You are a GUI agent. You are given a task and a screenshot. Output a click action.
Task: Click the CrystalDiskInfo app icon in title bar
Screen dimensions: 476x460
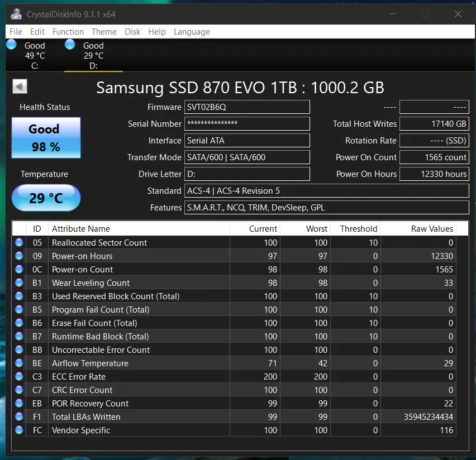pos(16,14)
